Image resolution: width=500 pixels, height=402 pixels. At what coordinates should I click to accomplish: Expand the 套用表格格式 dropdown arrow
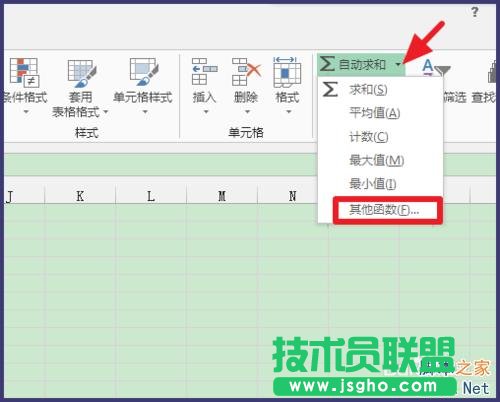click(x=106, y=112)
